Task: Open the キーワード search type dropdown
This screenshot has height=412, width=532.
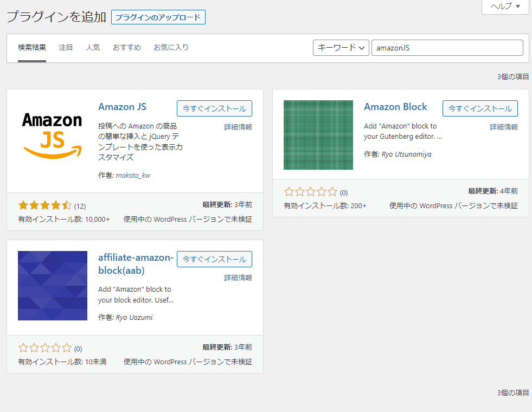Action: [x=341, y=48]
